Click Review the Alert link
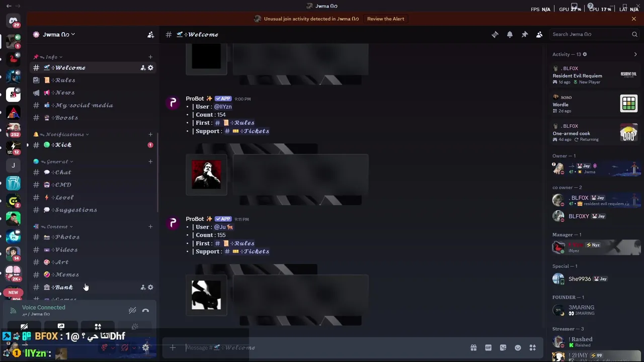Screen dimensions: 644x362 [385, 19]
